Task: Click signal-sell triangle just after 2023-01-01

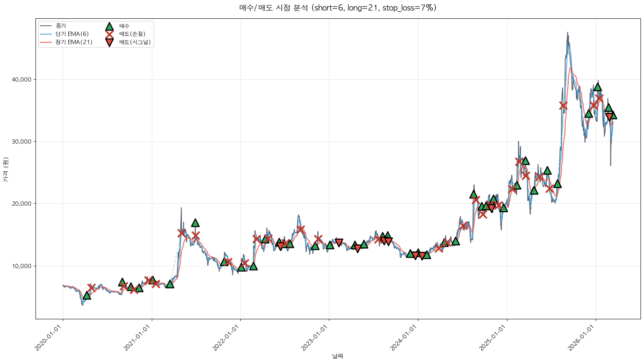Action: point(339,242)
